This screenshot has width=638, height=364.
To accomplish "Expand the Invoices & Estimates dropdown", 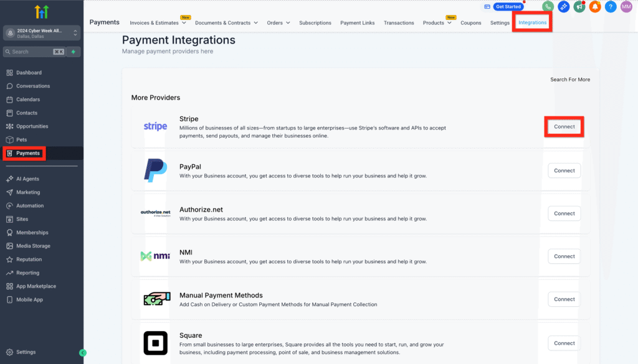I will tap(158, 23).
